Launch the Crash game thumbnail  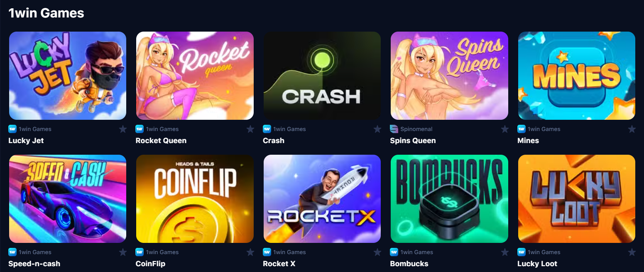tap(322, 76)
